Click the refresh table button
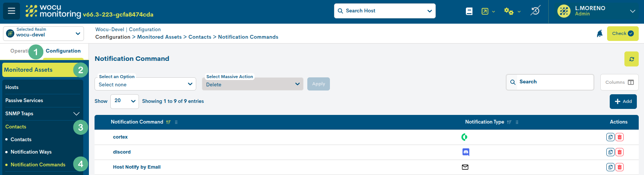This screenshot has height=175, width=644. (631, 59)
